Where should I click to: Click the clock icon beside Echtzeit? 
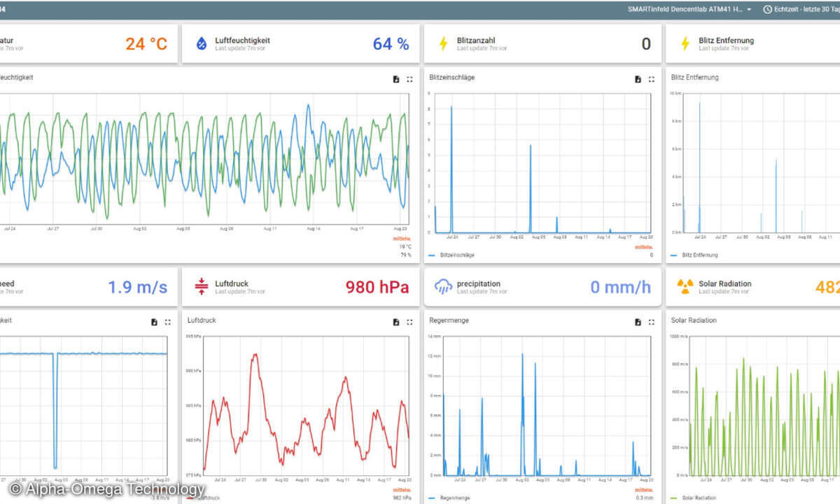pyautogui.click(x=767, y=9)
